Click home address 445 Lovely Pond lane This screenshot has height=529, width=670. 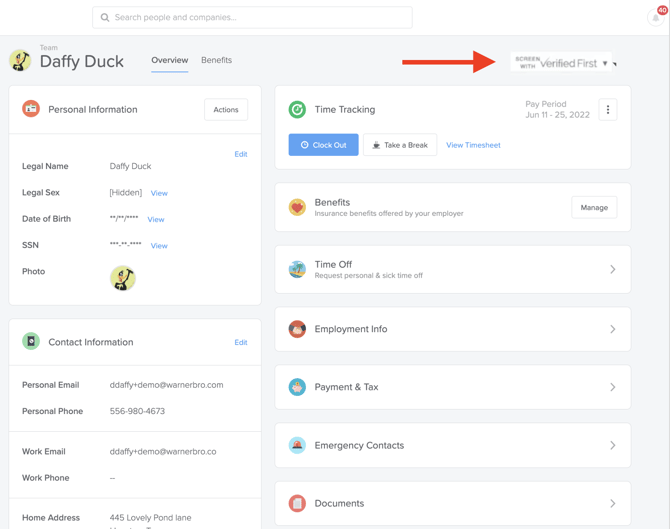click(x=150, y=518)
